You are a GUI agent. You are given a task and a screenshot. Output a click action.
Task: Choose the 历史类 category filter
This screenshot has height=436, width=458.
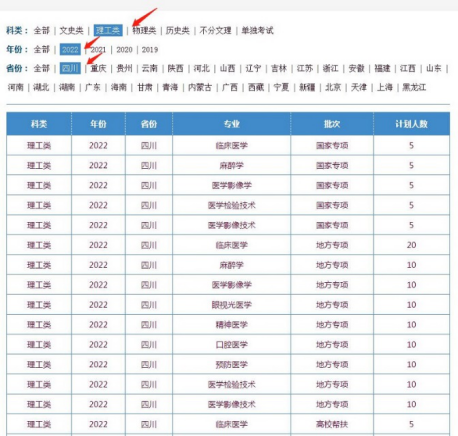[178, 31]
